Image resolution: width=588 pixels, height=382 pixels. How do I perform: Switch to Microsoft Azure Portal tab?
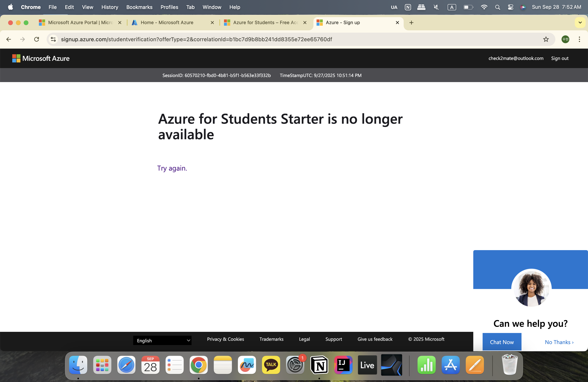click(80, 23)
